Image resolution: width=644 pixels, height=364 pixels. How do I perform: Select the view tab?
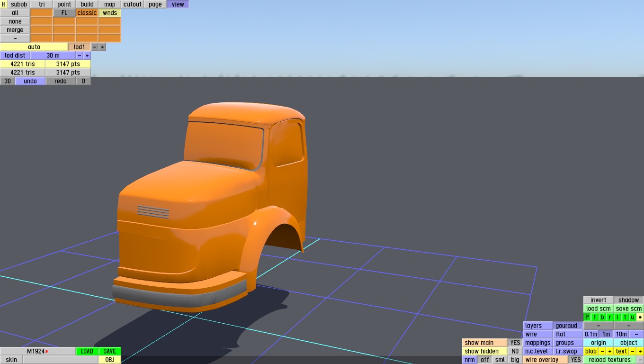click(x=178, y=4)
